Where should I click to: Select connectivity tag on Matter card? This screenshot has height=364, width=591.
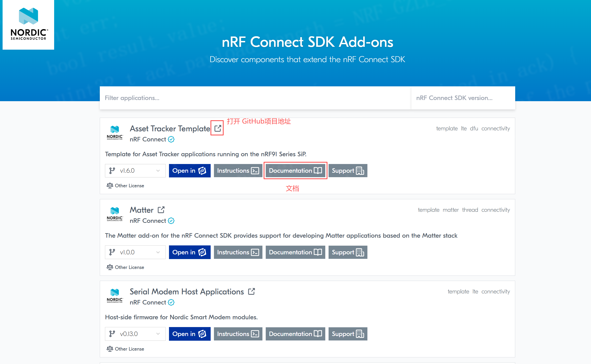point(496,210)
